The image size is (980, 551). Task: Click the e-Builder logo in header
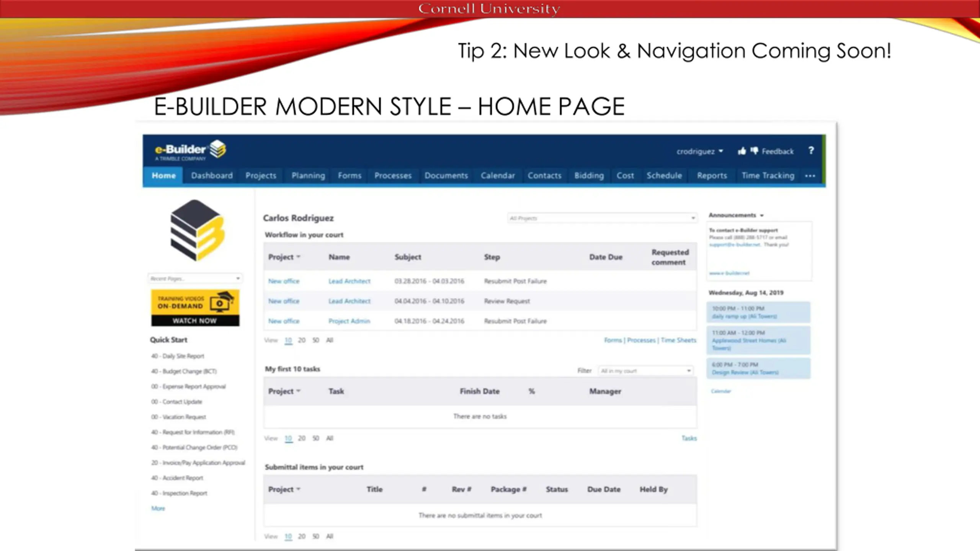(x=190, y=150)
